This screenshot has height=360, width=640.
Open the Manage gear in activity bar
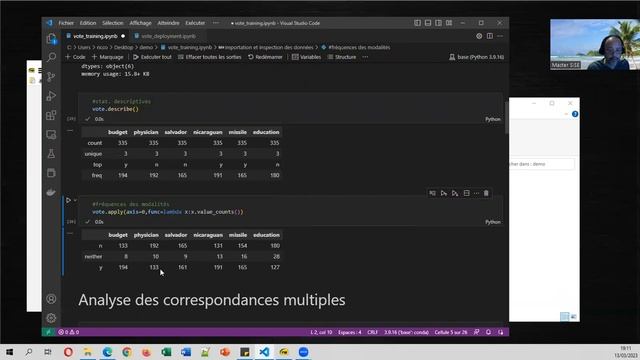pos(51,318)
